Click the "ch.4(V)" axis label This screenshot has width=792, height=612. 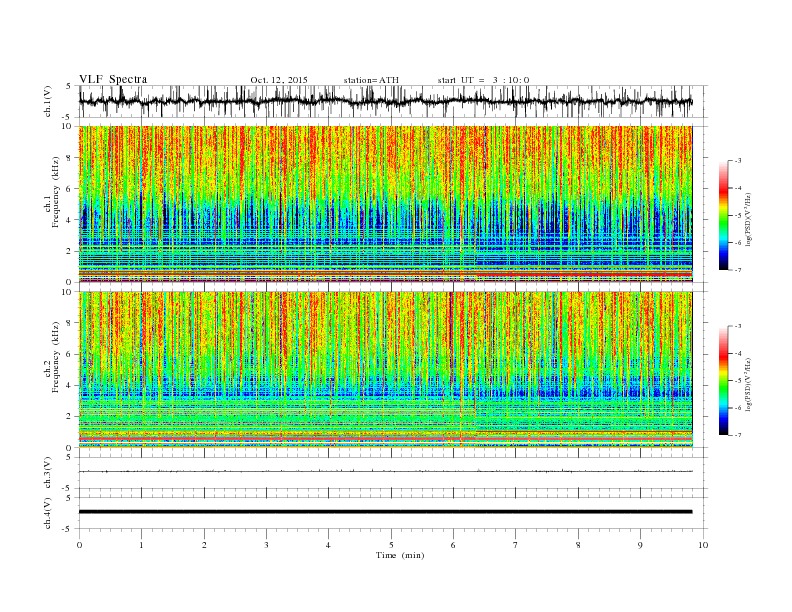tap(48, 513)
